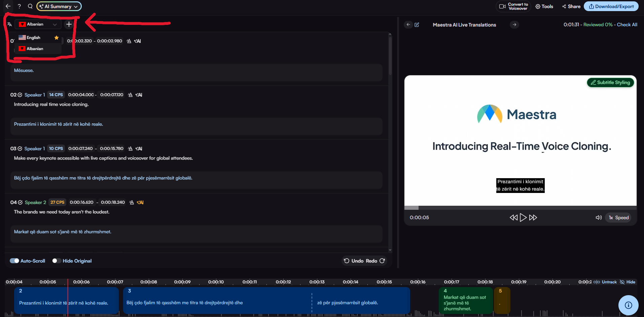Select English from the language list
The width and height of the screenshot is (644, 317).
pyautogui.click(x=34, y=38)
